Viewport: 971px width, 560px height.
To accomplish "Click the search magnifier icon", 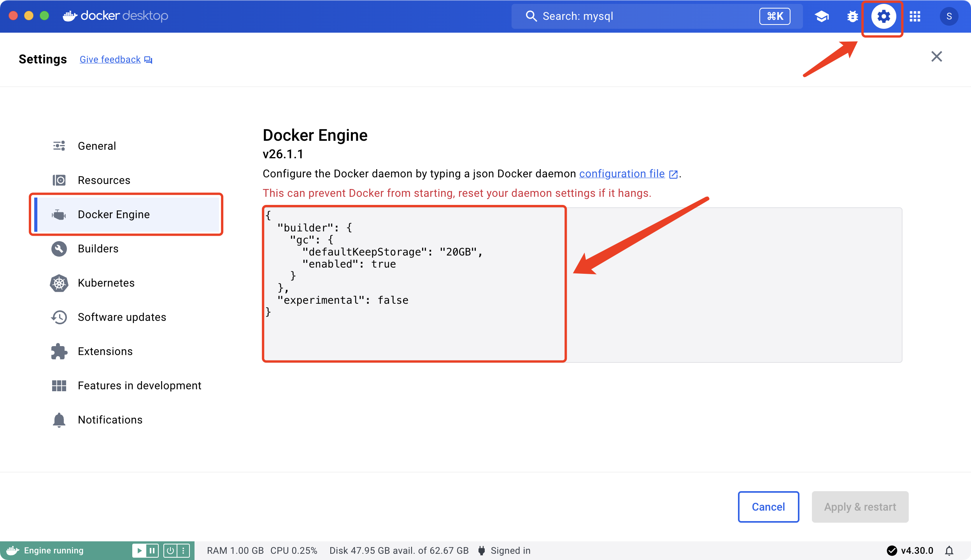I will [531, 16].
